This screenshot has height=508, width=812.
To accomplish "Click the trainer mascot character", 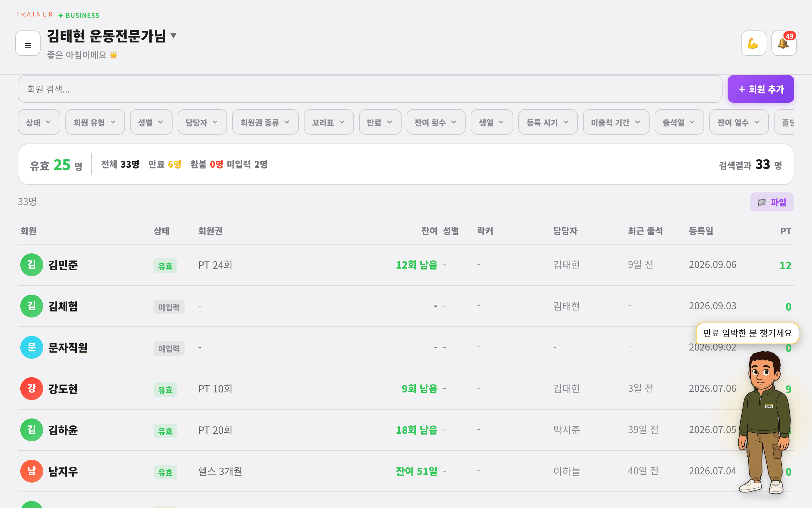I will (x=765, y=423).
